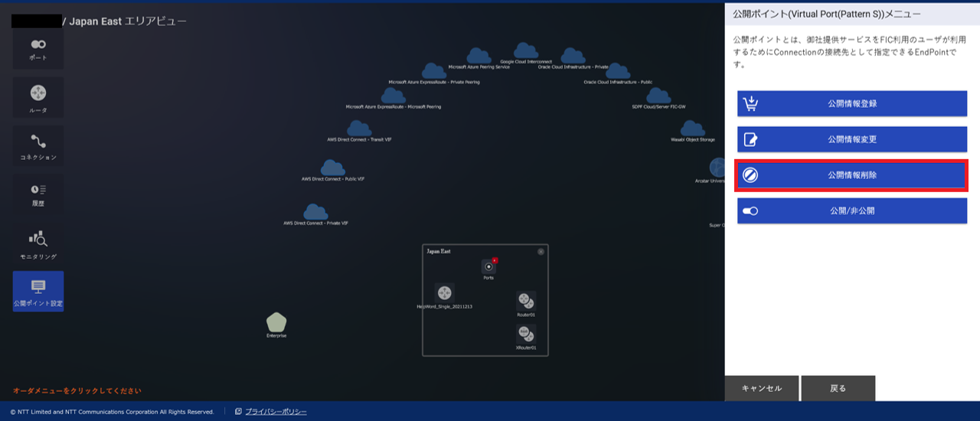
Task: Select AWS Direct Connect - Transit VIF cloud
Action: [x=359, y=128]
